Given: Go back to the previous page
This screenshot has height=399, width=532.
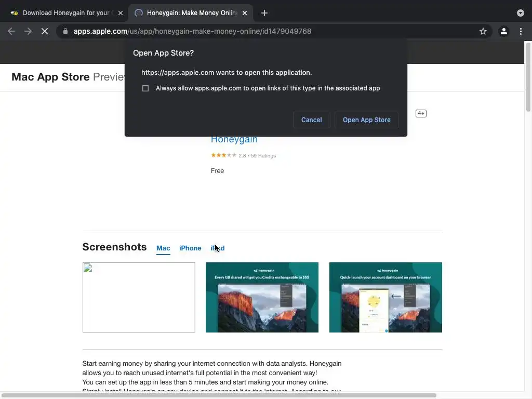Looking at the screenshot, I should point(11,31).
